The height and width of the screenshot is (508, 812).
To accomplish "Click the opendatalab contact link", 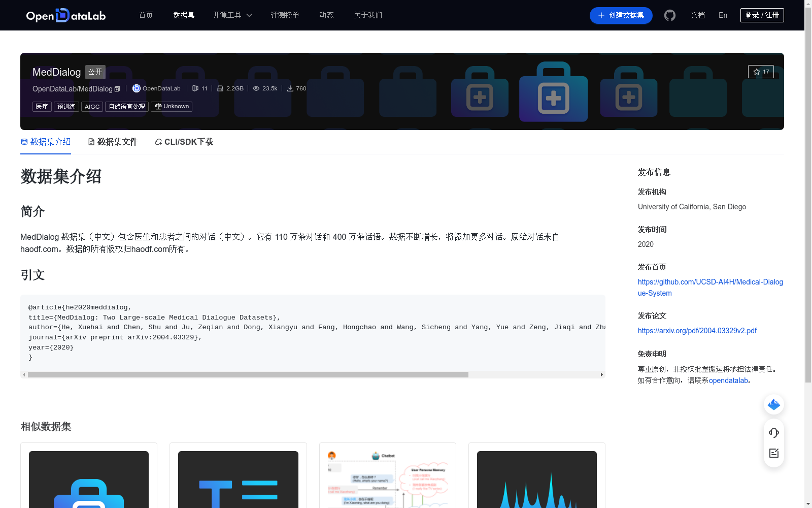I will (728, 380).
